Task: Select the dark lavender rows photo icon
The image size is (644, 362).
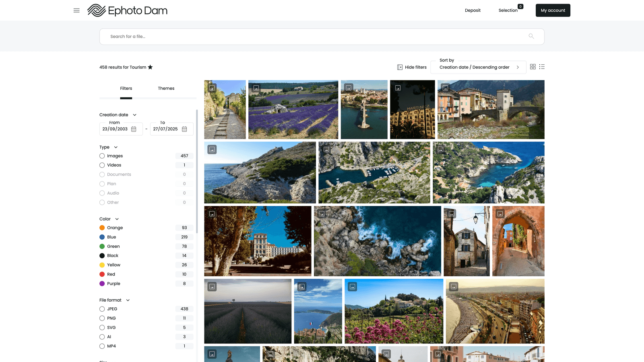Action: pyautogui.click(x=212, y=286)
